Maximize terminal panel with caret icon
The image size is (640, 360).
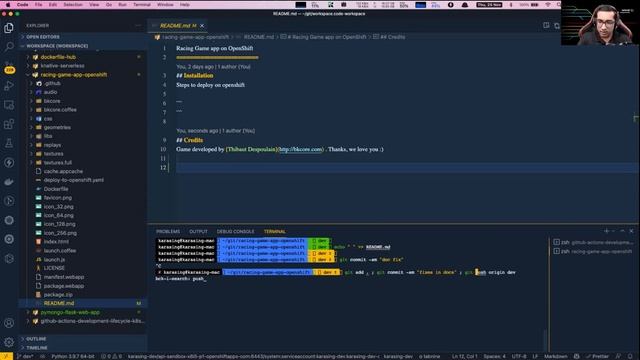tap(622, 231)
